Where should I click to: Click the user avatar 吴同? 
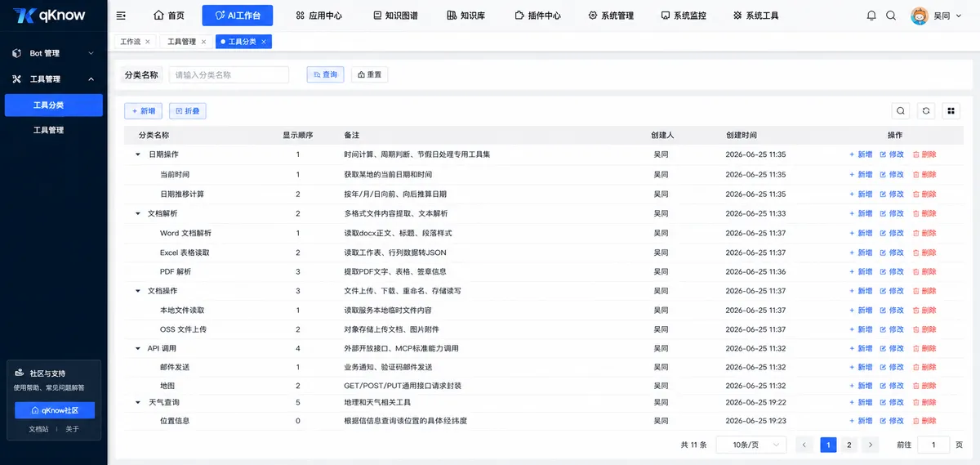920,16
